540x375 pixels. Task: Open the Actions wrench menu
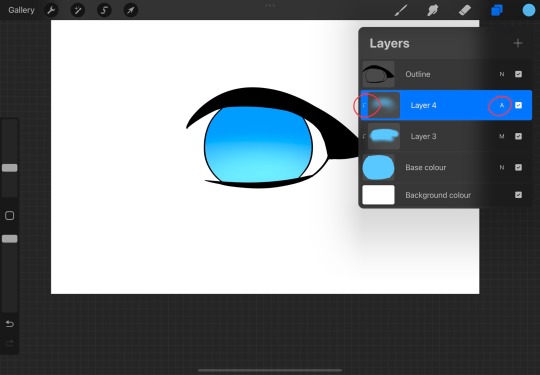[51, 10]
